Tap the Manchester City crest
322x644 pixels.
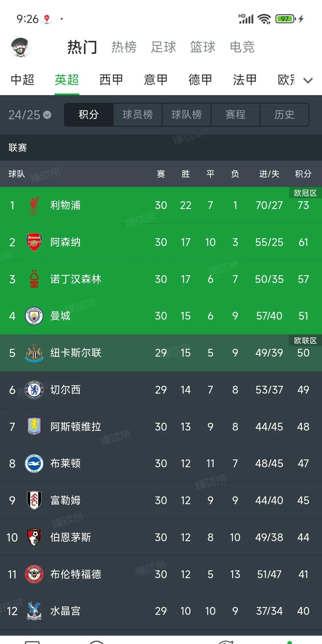click(34, 316)
